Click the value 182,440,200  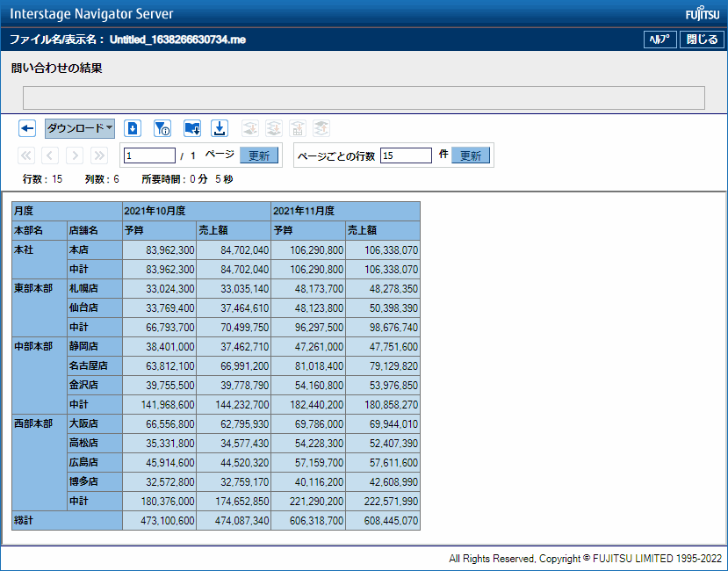(317, 405)
